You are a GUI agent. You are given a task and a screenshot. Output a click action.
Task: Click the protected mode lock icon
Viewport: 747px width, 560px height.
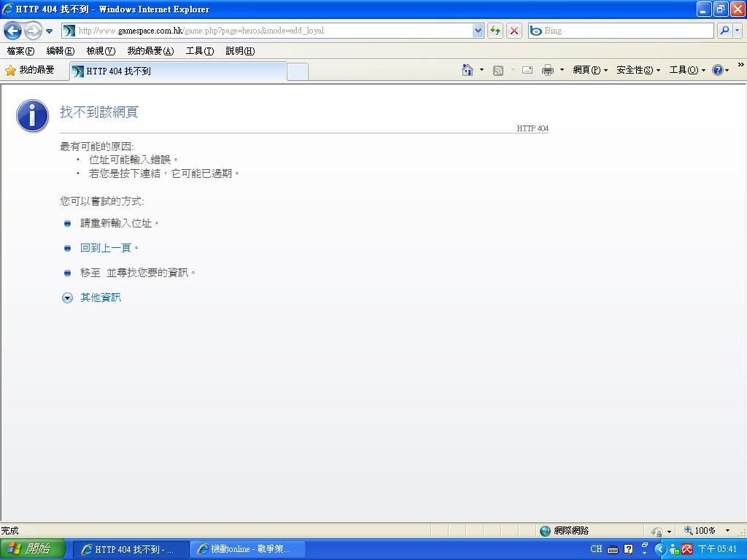[657, 531]
